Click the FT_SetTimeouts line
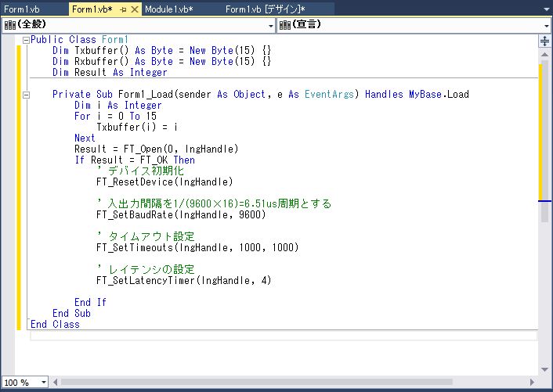The width and height of the screenshot is (553, 392). (x=197, y=247)
